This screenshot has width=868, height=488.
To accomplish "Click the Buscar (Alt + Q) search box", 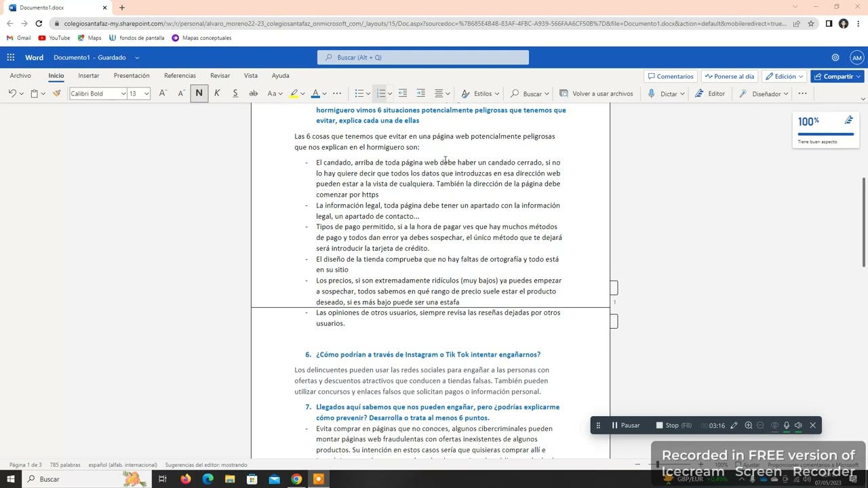I will tap(423, 58).
